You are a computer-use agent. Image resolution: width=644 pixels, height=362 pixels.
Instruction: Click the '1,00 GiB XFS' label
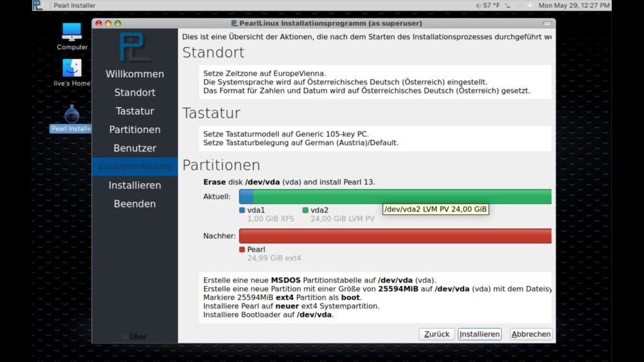coord(270,219)
